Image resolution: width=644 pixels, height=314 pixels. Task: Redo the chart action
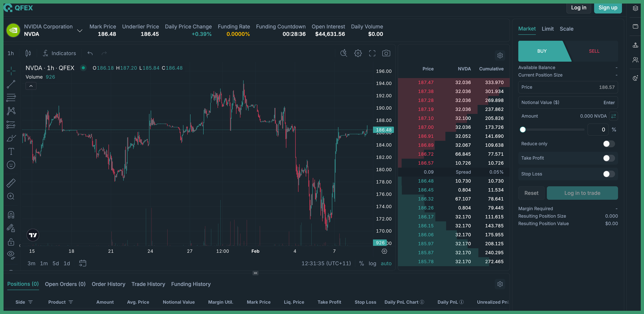104,53
